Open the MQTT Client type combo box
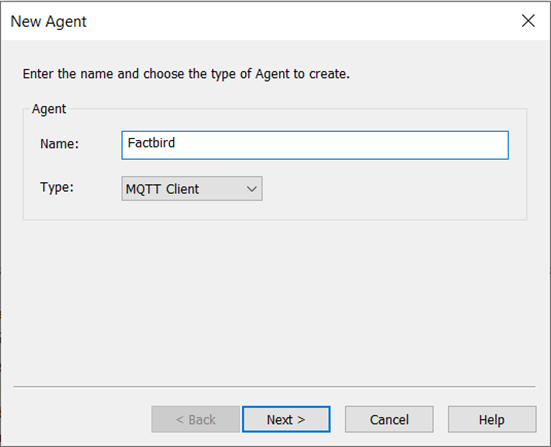The height and width of the screenshot is (447, 551). click(x=192, y=189)
